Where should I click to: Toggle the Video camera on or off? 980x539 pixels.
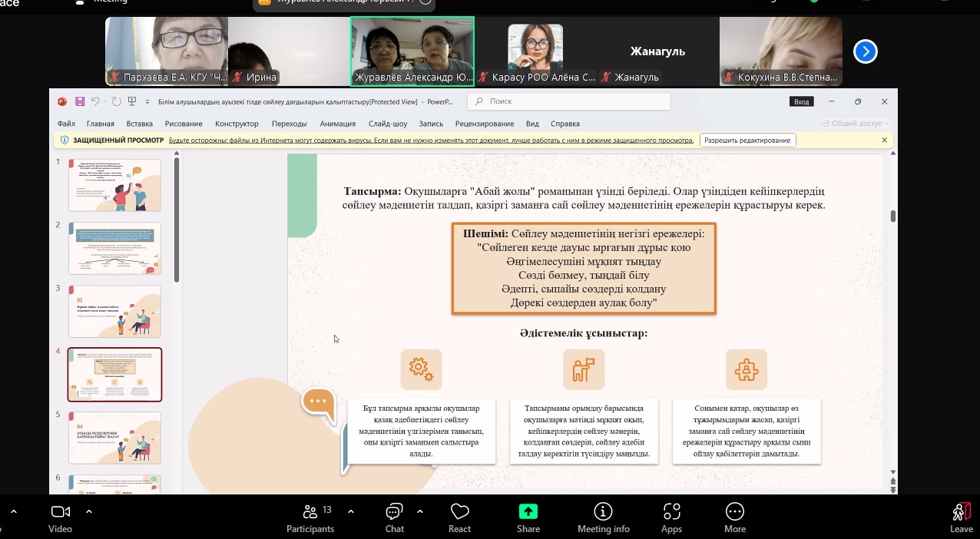(60, 512)
